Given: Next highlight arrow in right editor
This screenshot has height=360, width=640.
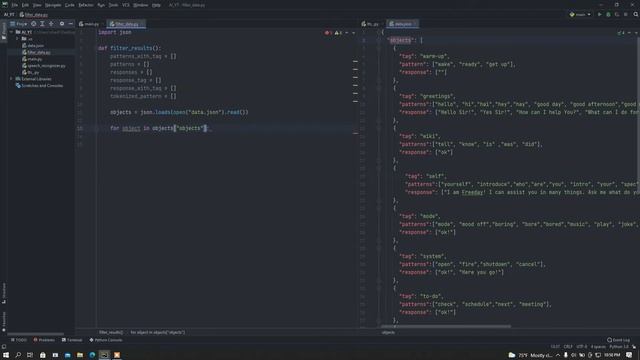Looking at the screenshot, I should 636,33.
